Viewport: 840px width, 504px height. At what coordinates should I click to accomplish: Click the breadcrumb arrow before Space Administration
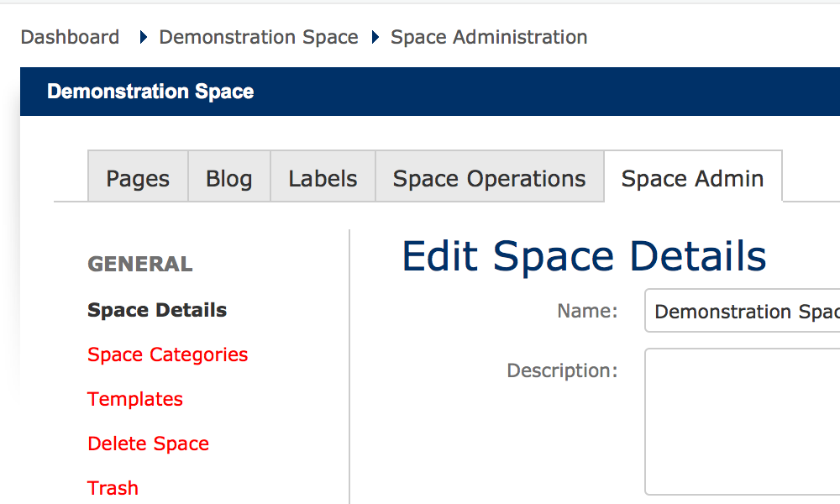[375, 38]
